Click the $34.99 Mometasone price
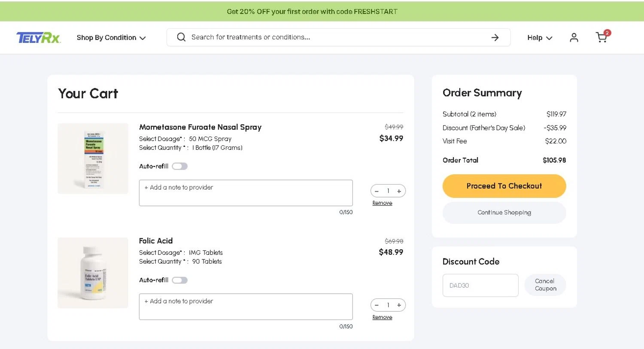The width and height of the screenshot is (644, 349). (x=391, y=138)
